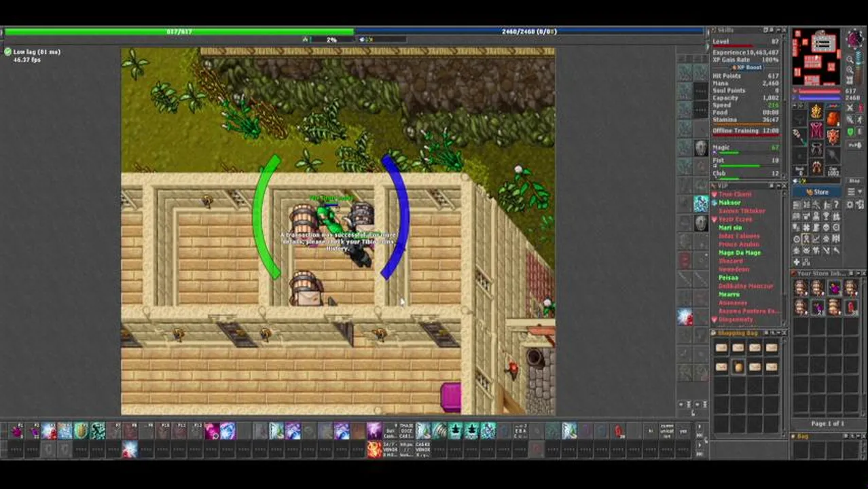Open the hamburger menu beside Store
The image size is (868, 489).
click(850, 192)
